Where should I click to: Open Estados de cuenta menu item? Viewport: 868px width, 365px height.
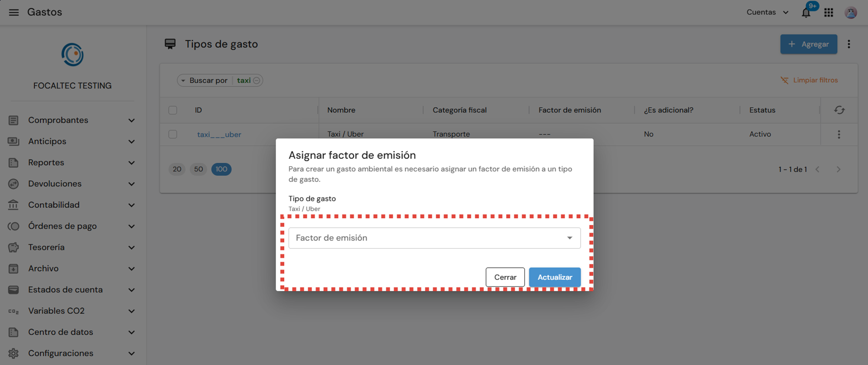point(72,290)
